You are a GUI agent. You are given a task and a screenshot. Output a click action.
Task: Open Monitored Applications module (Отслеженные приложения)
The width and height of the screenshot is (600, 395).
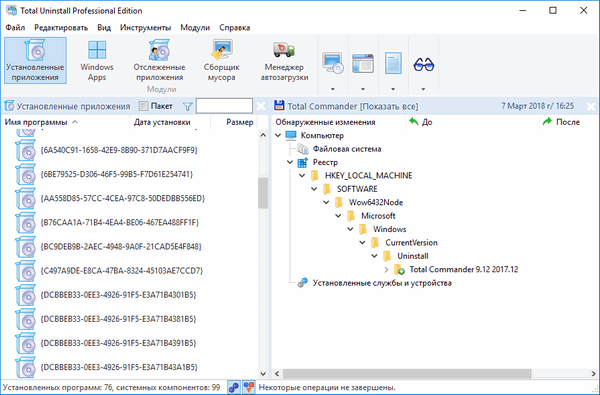coord(159,60)
